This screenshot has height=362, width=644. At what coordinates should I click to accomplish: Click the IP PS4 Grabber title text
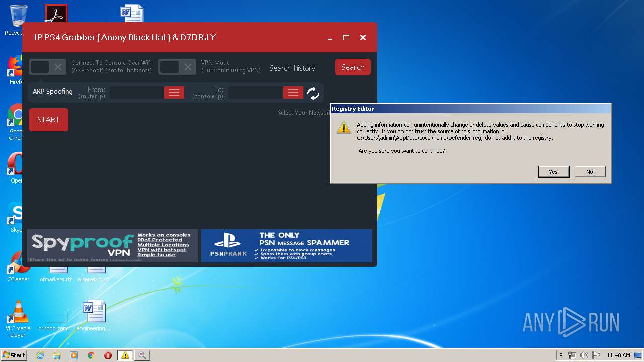point(125,38)
